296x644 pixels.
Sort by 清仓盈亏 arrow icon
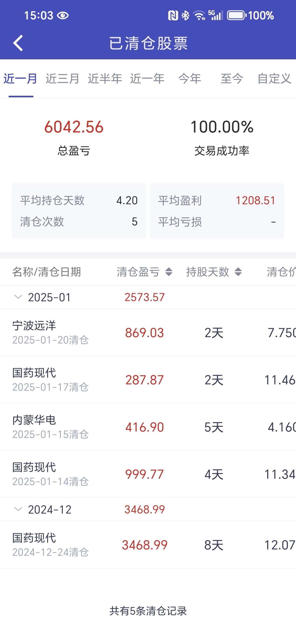click(x=169, y=272)
